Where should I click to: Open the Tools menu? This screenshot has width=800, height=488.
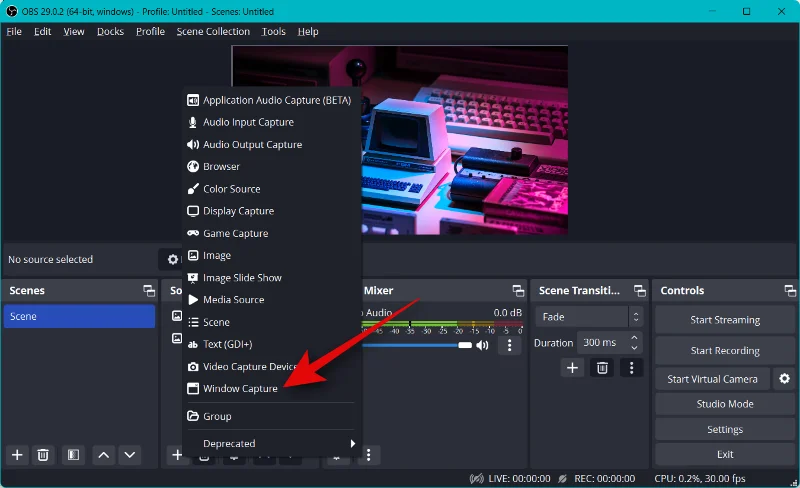point(273,32)
